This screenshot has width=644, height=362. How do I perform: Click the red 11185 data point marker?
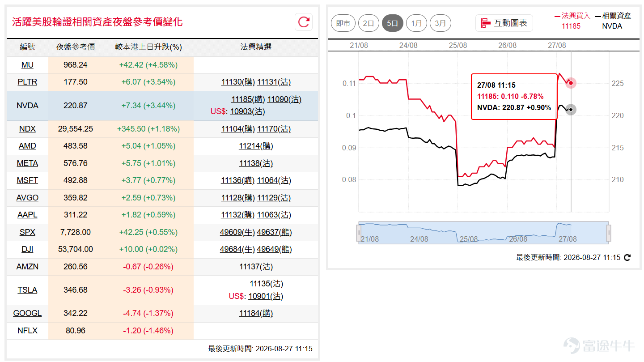coord(571,83)
